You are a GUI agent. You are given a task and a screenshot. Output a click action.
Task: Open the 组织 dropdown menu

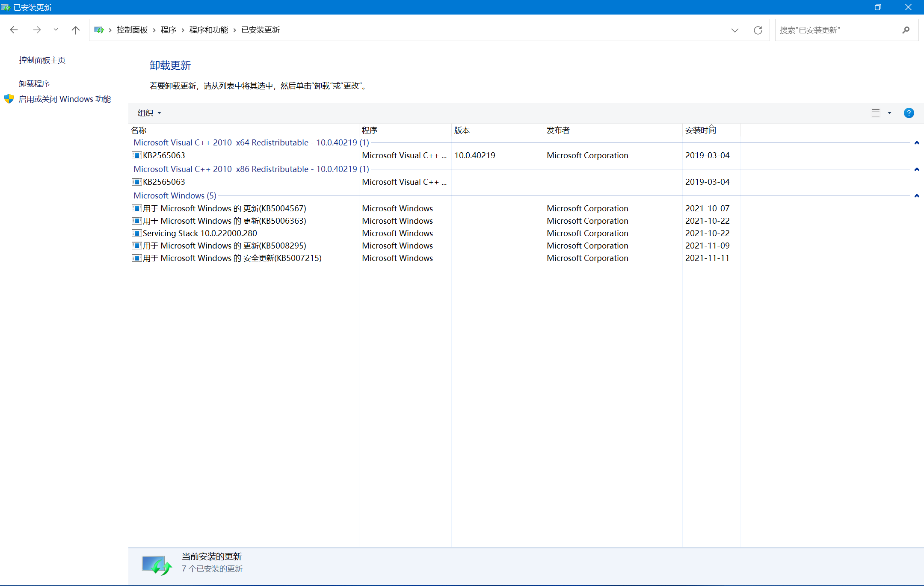tap(149, 113)
